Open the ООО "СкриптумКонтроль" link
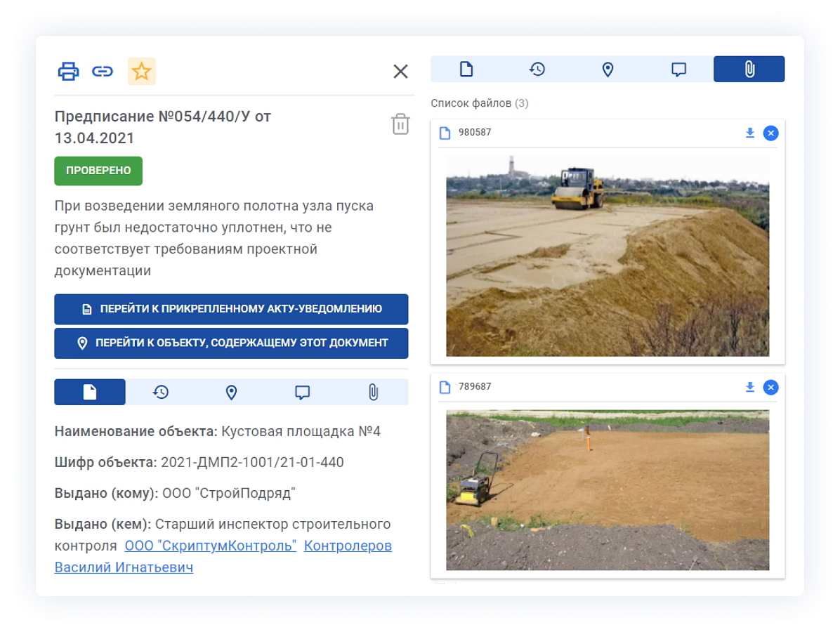Viewport: 840px width, 632px height. [211, 546]
